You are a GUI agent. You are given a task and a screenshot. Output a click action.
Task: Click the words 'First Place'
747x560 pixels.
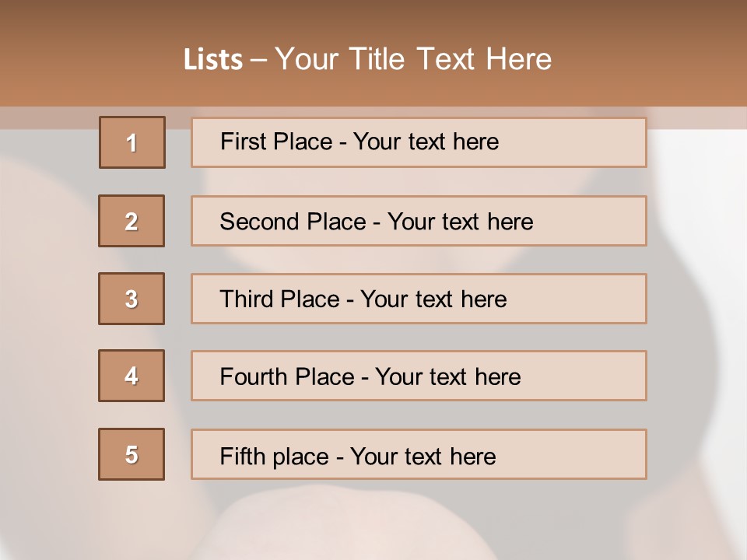[276, 142]
